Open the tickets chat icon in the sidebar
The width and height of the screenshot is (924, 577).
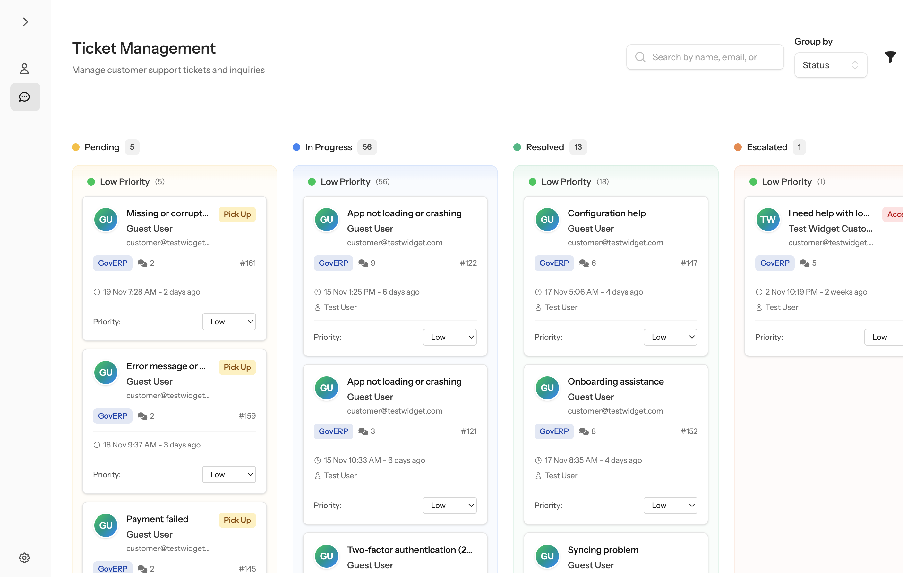tap(25, 96)
